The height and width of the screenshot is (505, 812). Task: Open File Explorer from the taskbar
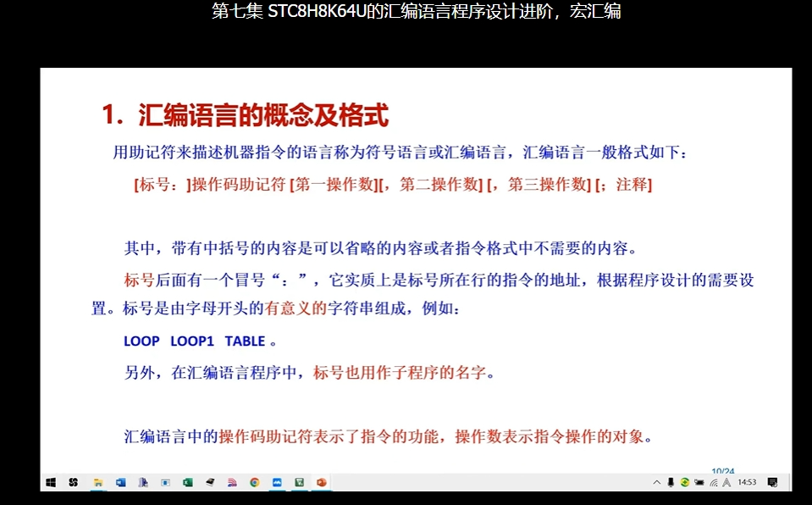click(x=97, y=483)
